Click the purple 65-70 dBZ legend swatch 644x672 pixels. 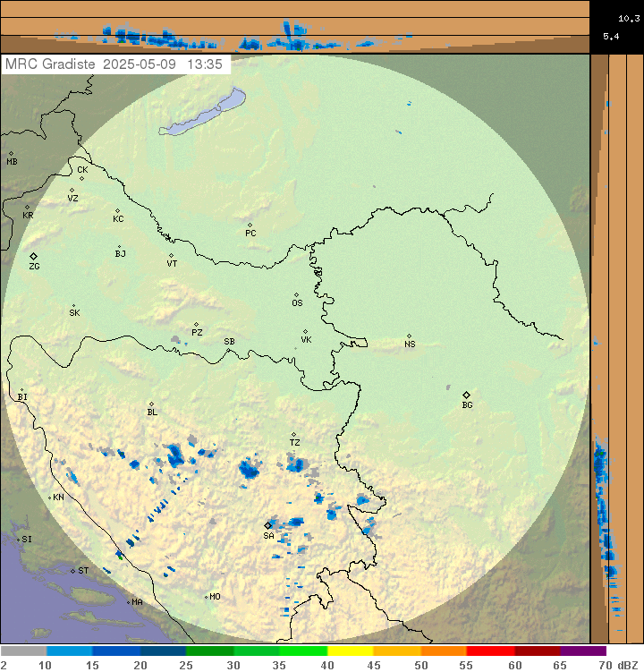point(583,651)
